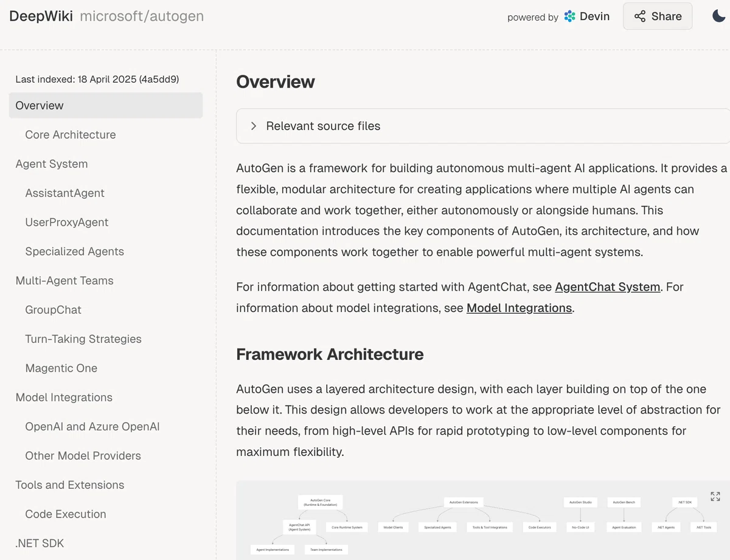Toggle dark mode with the moon icon
Image resolution: width=730 pixels, height=560 pixels.
pos(719,16)
